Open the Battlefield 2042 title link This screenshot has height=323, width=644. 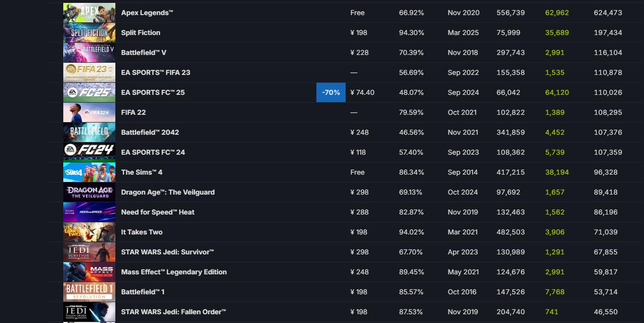[x=150, y=132]
